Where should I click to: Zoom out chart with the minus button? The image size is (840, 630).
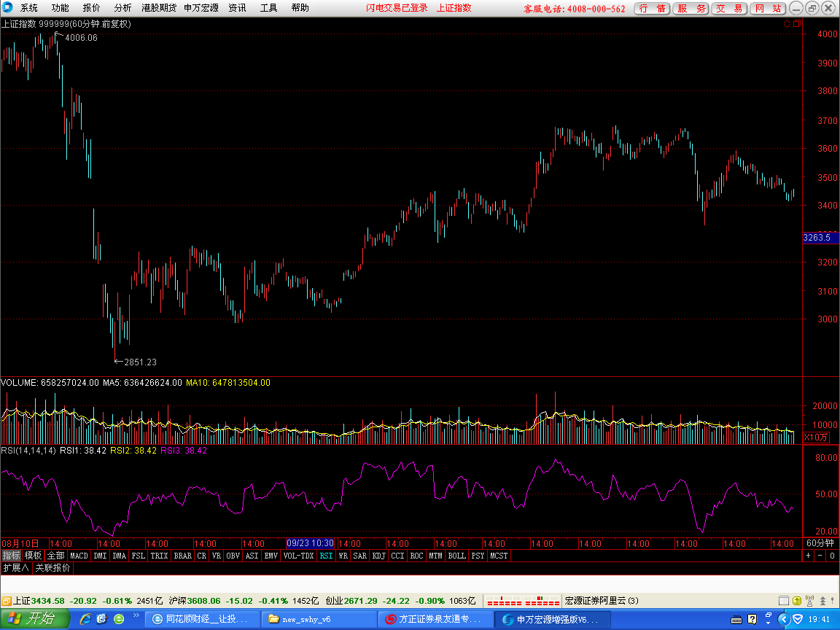click(x=820, y=556)
